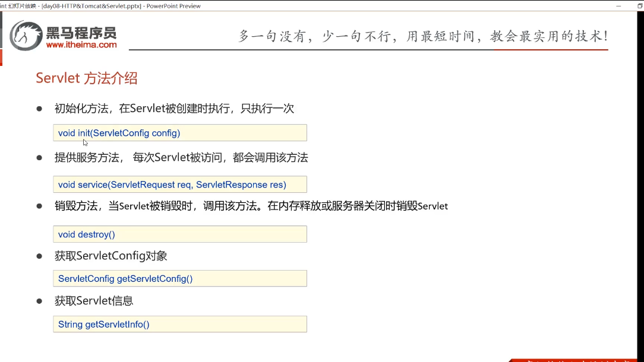This screenshot has width=644, height=362.
Task: Select the 'void service(ServletRequest req, ServletResponse res)' box
Action: [x=180, y=185]
